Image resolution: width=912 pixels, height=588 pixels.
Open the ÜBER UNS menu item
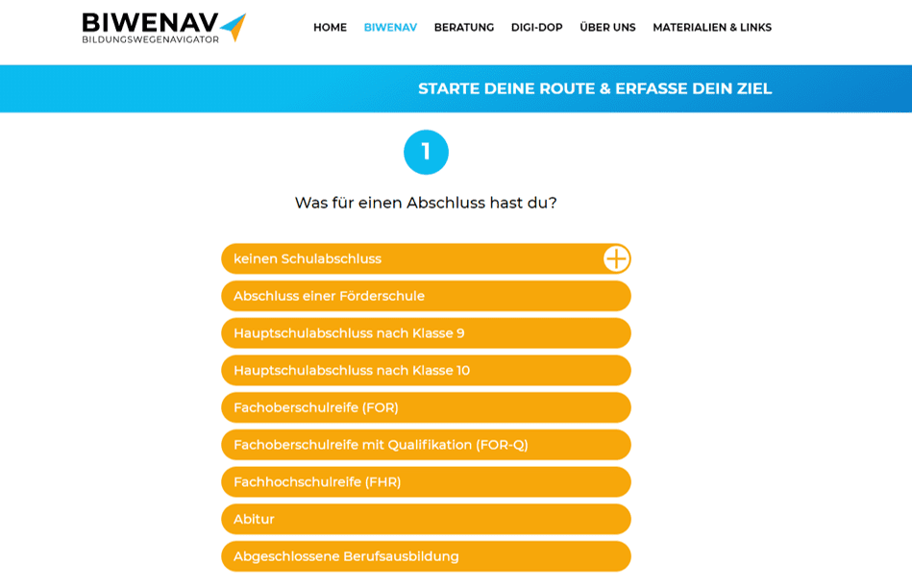tap(607, 27)
